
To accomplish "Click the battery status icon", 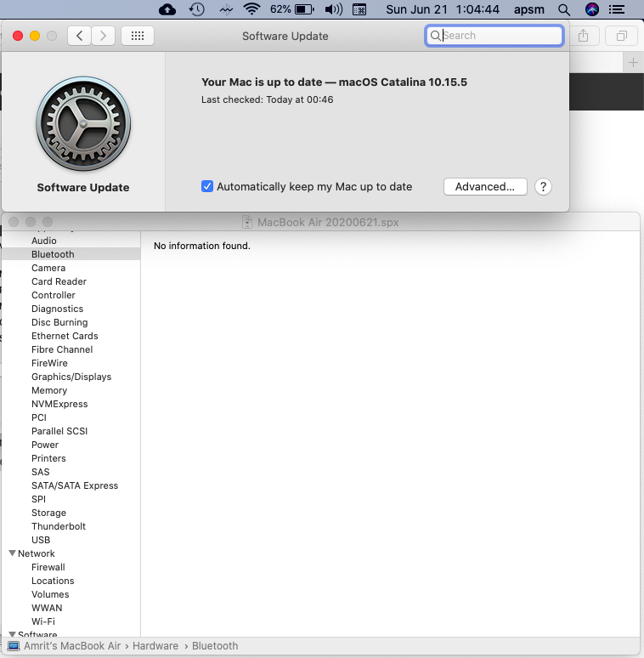I will coord(304,9).
